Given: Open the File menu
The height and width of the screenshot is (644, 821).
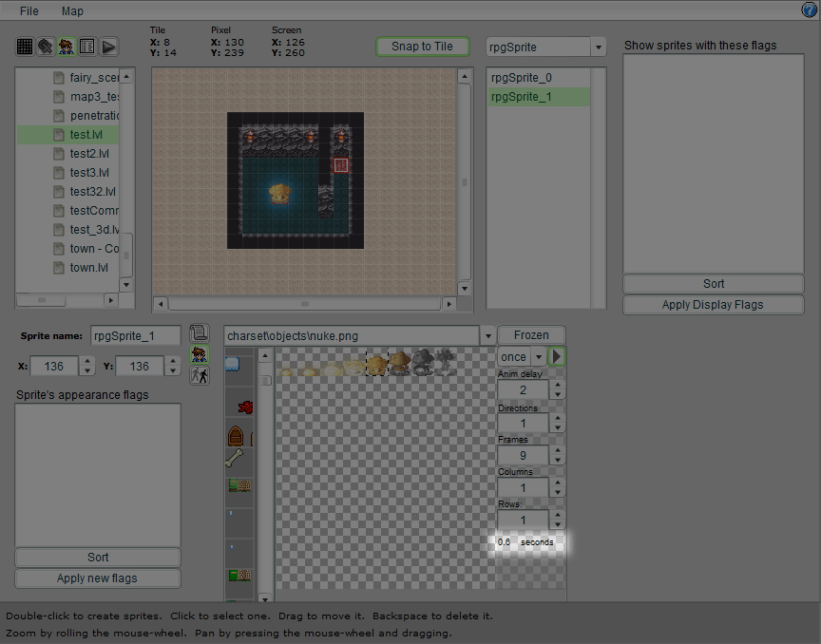Looking at the screenshot, I should pos(29,11).
